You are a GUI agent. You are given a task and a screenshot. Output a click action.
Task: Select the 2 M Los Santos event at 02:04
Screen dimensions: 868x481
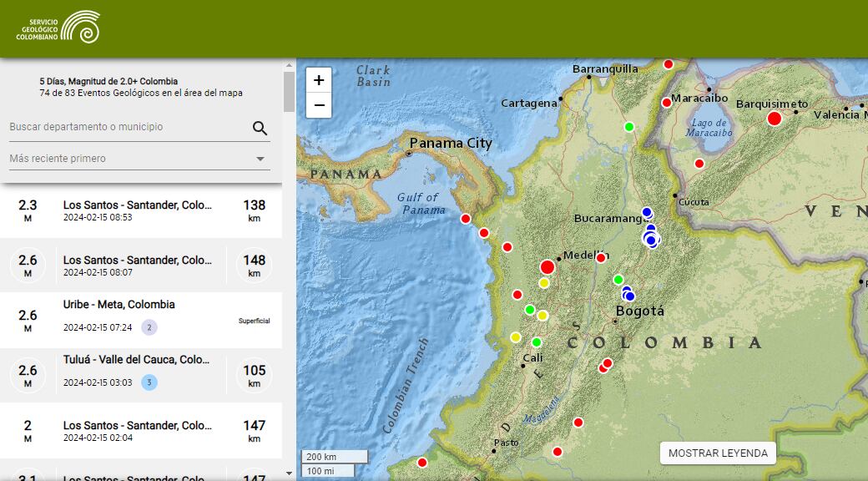click(140, 431)
